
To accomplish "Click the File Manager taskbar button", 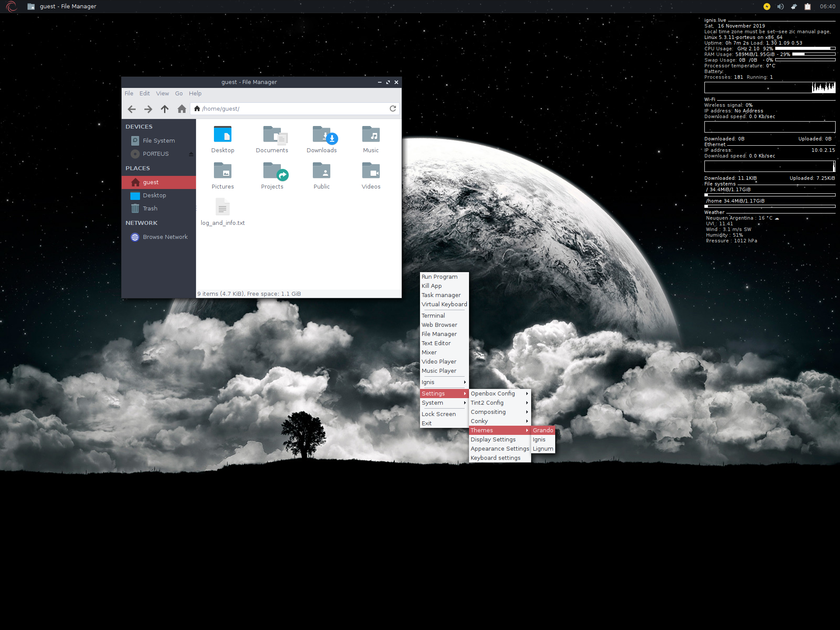I will (x=62, y=7).
